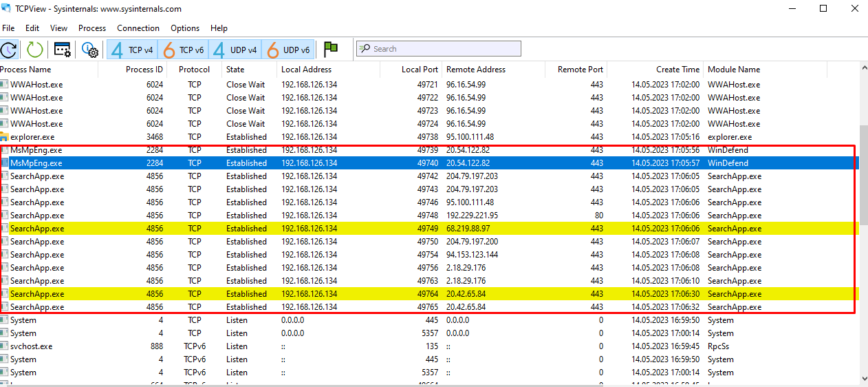Click local port 49754
Viewport: 868px width, 387px height.
tap(426, 255)
